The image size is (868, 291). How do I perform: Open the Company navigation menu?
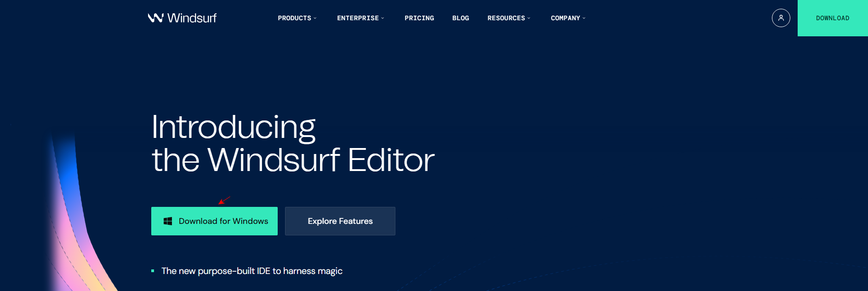pos(565,18)
